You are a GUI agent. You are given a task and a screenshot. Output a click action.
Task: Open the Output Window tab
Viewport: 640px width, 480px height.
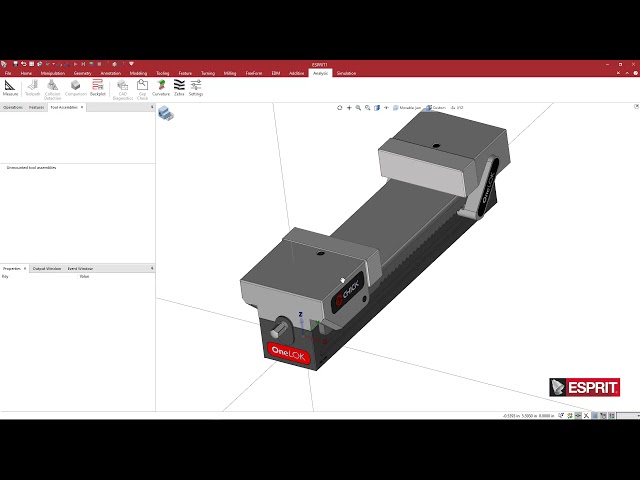tap(47, 269)
